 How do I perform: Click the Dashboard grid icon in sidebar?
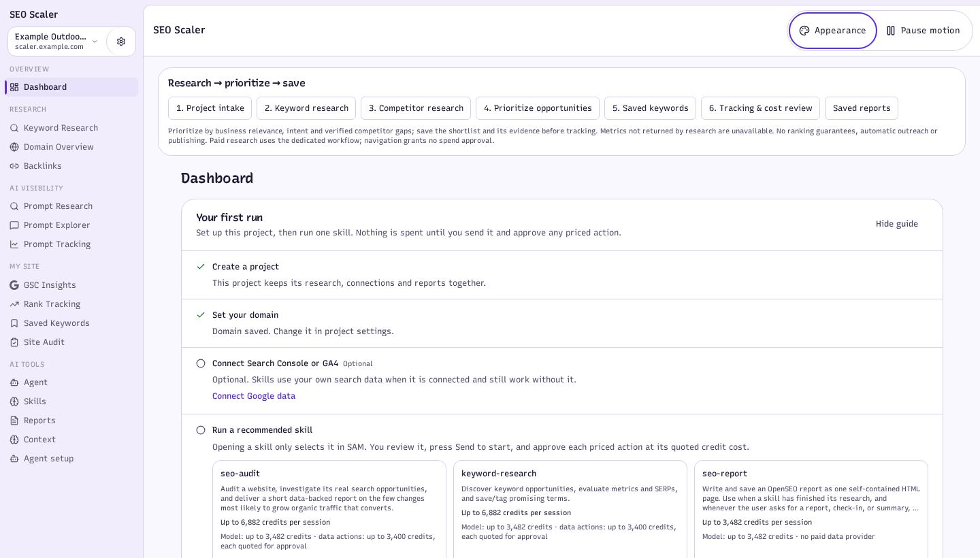tap(14, 87)
